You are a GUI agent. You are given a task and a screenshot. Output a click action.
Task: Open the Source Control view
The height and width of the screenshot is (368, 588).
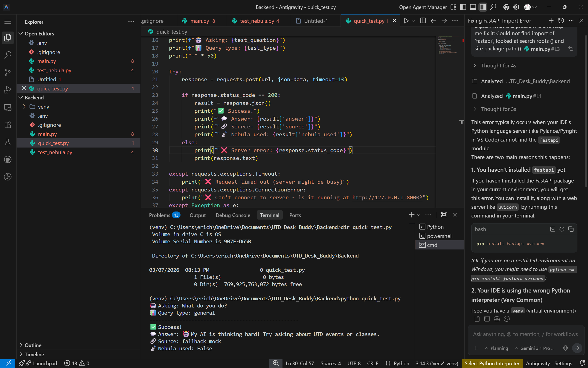point(8,72)
